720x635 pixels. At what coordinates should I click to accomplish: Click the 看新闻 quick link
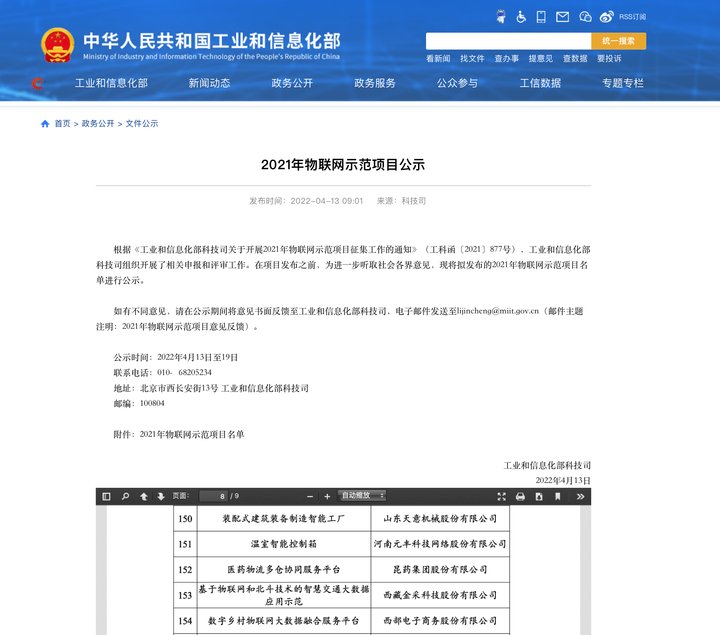[x=438, y=59]
